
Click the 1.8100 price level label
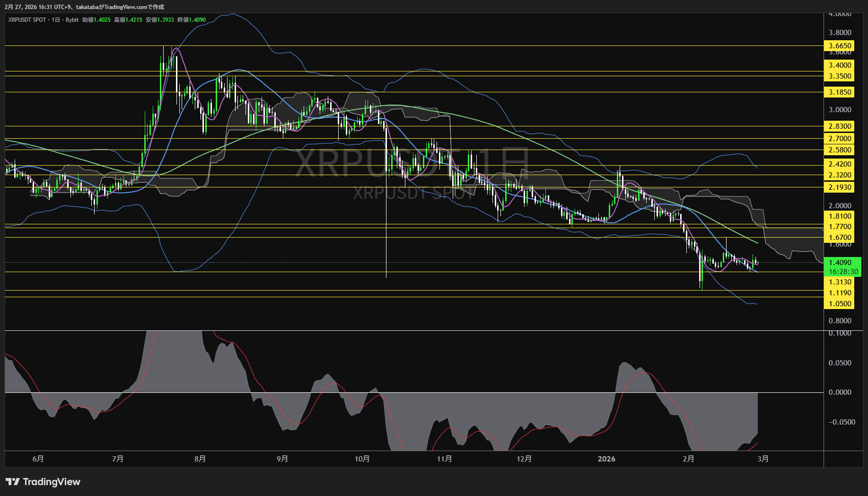pyautogui.click(x=840, y=216)
